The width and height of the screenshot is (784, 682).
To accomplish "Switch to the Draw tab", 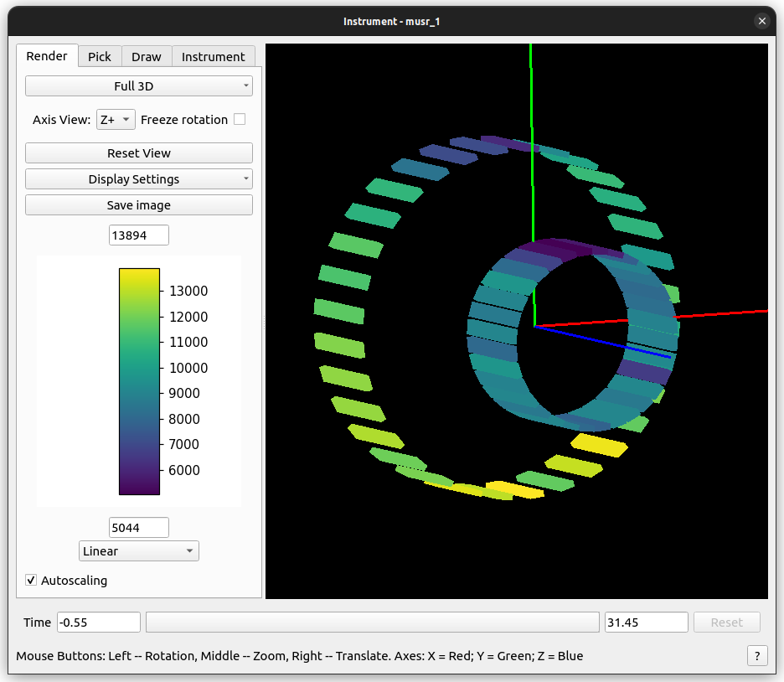I will pos(147,57).
